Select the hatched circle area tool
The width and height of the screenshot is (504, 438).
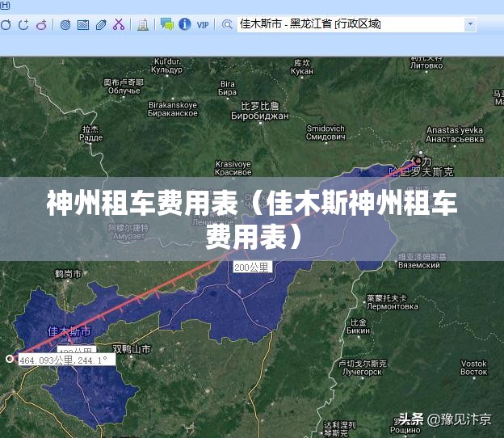(65, 25)
